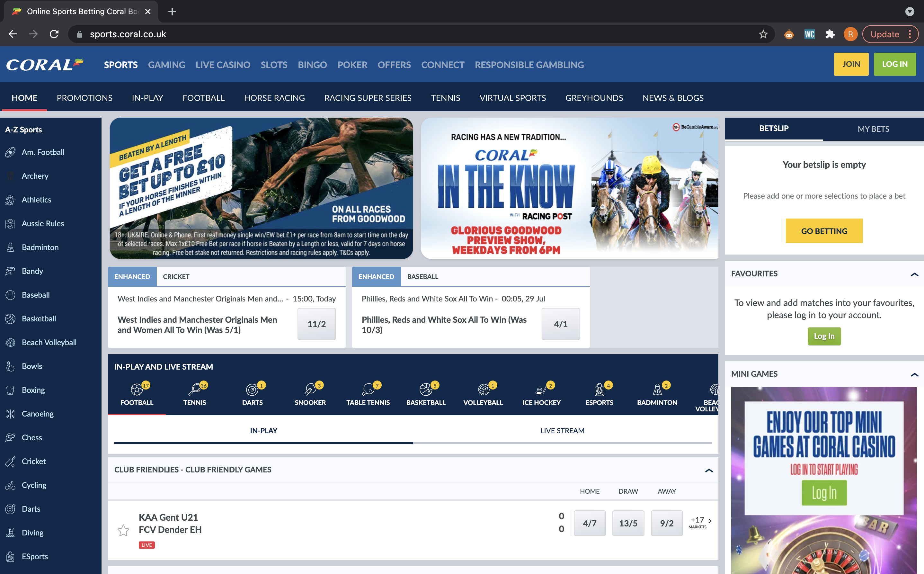
Task: Click the yellow JOIN button
Action: tap(851, 64)
